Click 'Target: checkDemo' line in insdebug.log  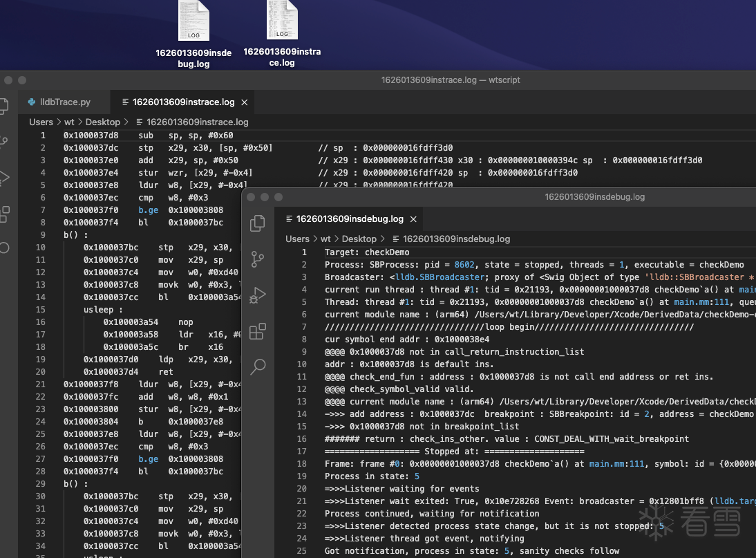(367, 252)
